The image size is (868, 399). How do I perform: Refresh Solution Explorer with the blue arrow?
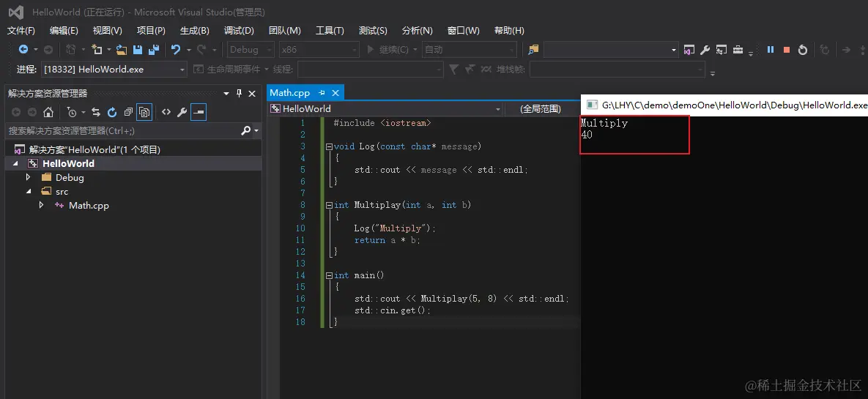tap(112, 112)
